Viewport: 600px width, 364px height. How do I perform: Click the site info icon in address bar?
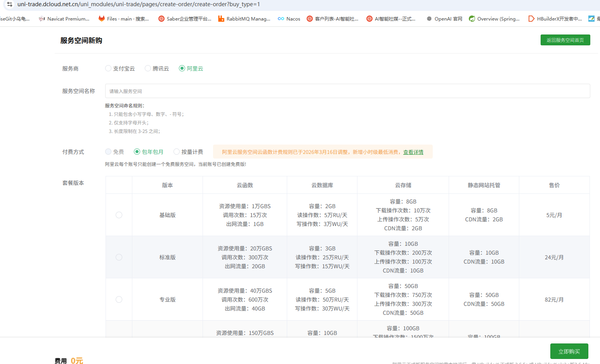[10, 4]
